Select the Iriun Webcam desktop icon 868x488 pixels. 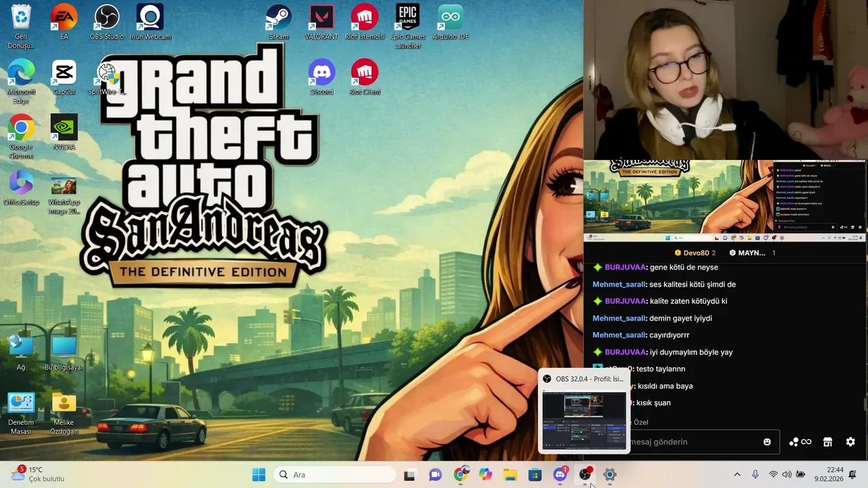point(150,22)
